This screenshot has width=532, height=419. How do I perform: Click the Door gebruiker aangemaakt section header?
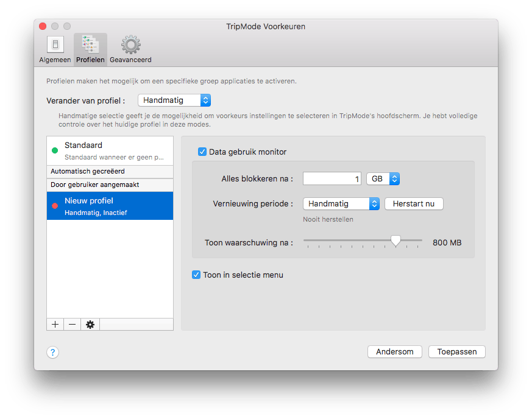[x=110, y=185]
